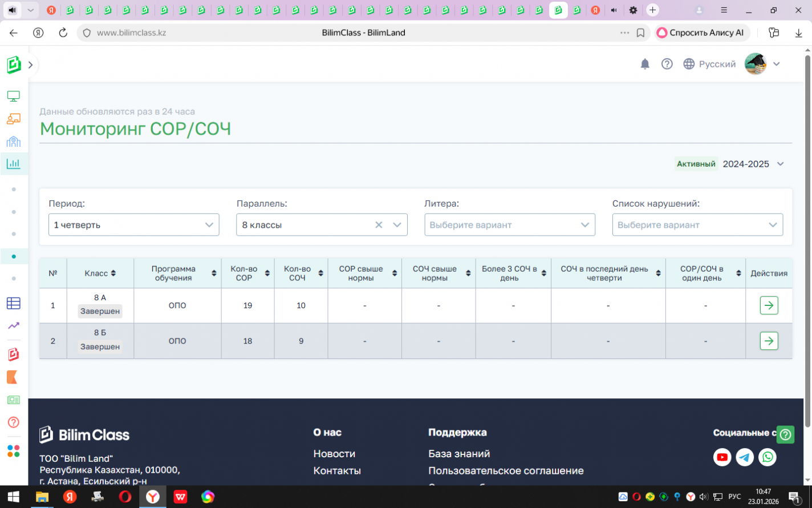Expand the sidebar with chevron arrow
This screenshot has height=508, width=812.
pyautogui.click(x=31, y=65)
